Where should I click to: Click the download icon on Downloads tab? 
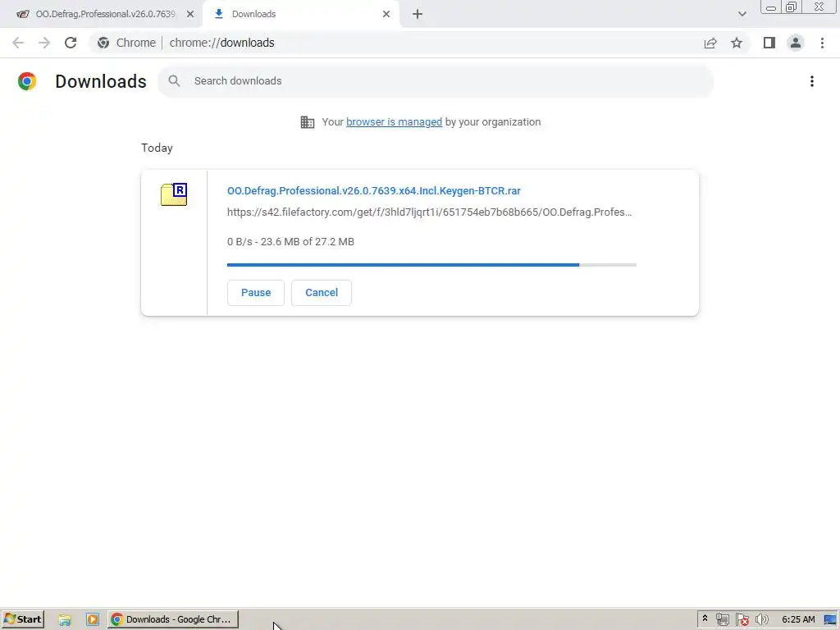[x=218, y=14]
